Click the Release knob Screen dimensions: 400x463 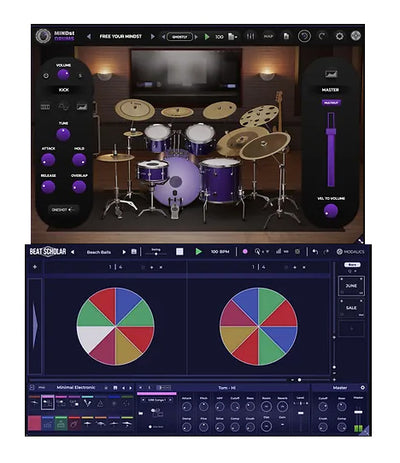tap(48, 187)
